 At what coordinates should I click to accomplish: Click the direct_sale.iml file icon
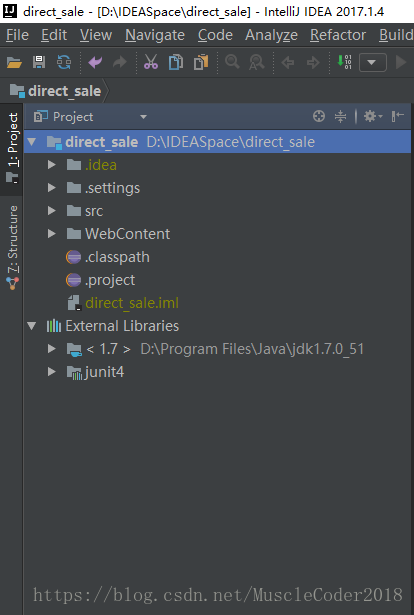(x=74, y=303)
